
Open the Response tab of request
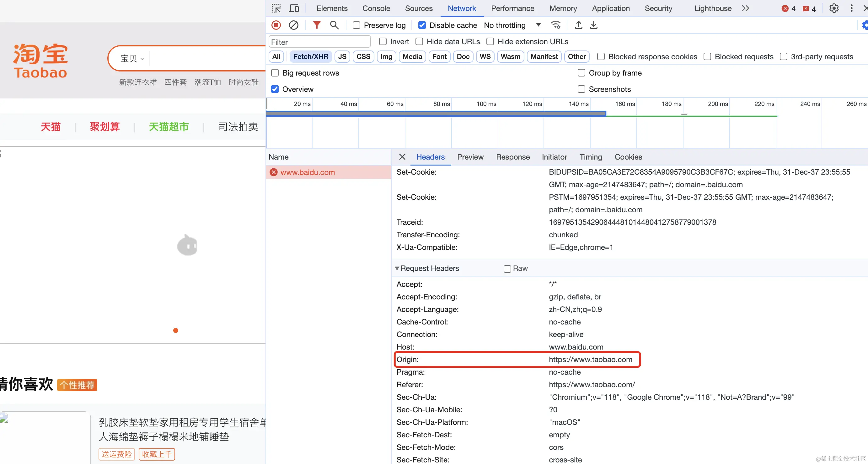tap(512, 157)
